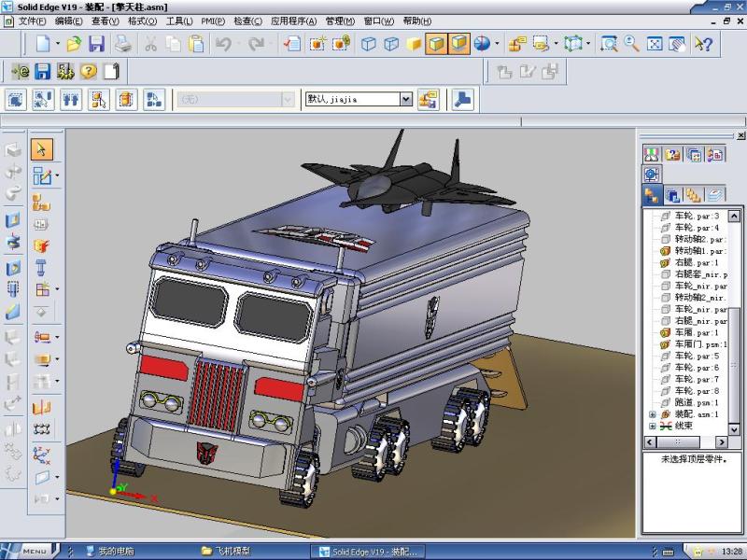Viewport: 747px width, 560px height.
Task: Expand the 约束 relationships node
Action: [652, 427]
